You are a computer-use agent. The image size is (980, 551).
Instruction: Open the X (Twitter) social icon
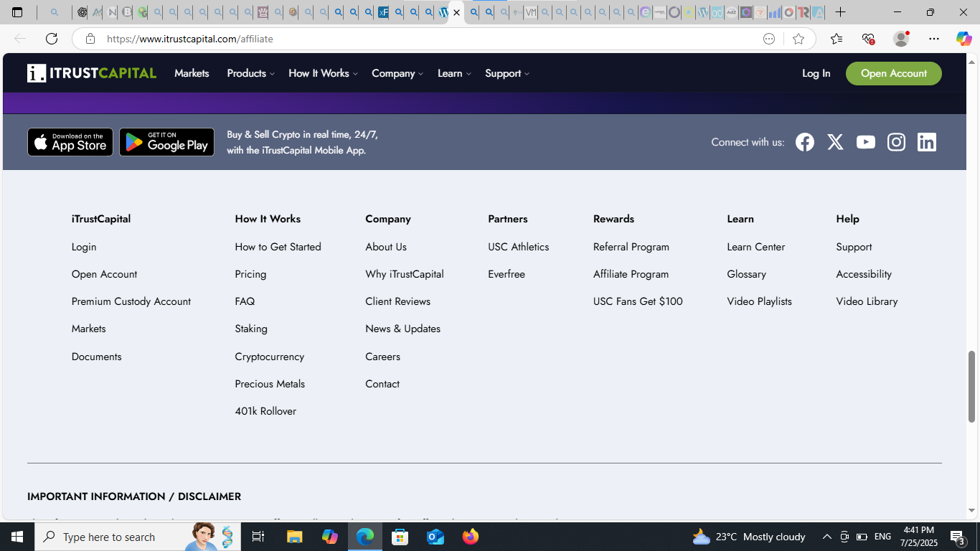pyautogui.click(x=835, y=142)
